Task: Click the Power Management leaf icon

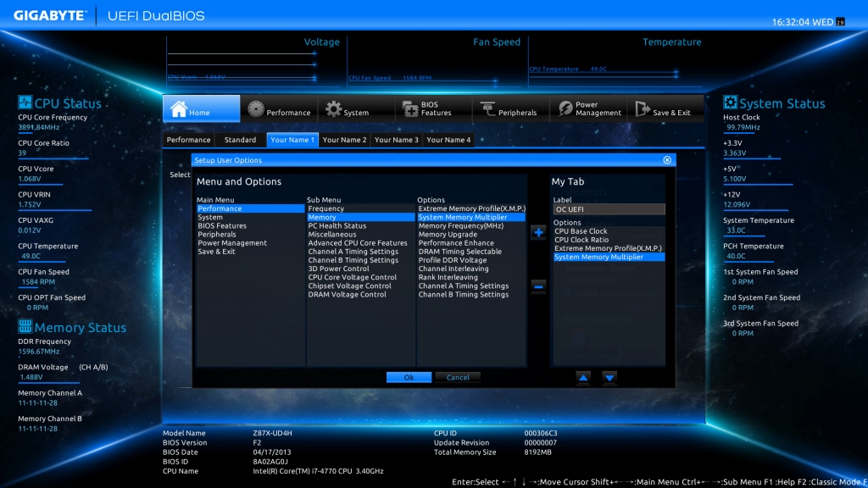Action: (565, 109)
